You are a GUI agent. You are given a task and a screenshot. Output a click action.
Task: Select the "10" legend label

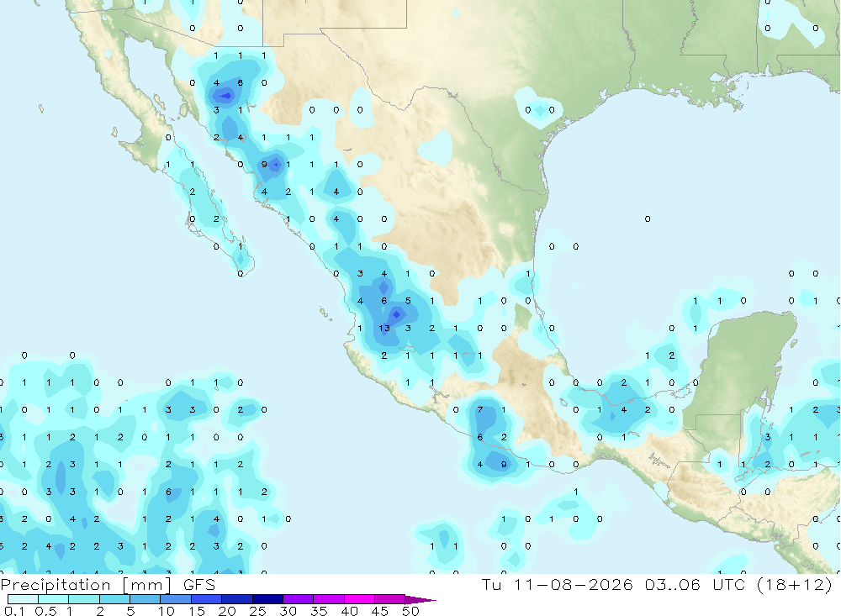point(167,611)
